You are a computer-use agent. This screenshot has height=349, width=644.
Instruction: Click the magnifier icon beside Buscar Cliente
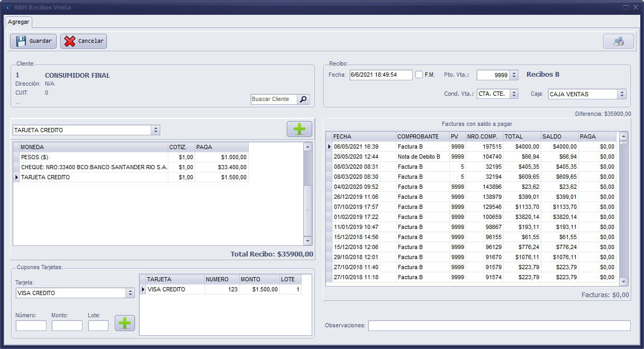(303, 99)
